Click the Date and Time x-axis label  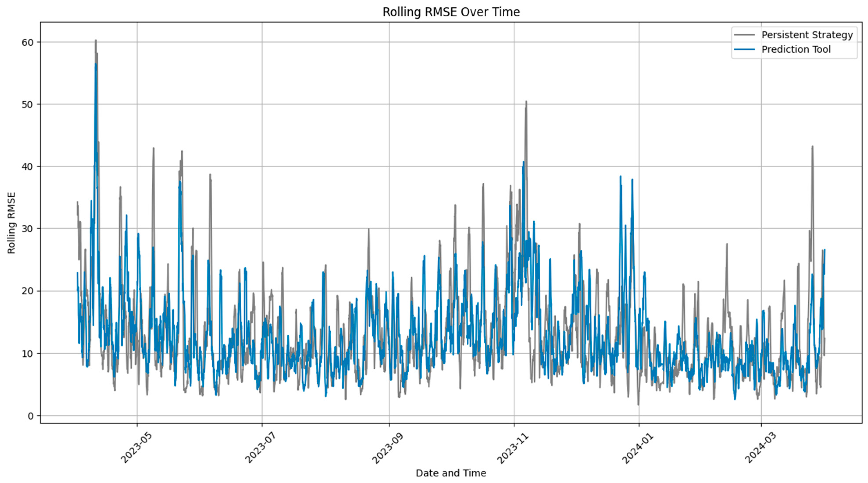pyautogui.click(x=451, y=473)
